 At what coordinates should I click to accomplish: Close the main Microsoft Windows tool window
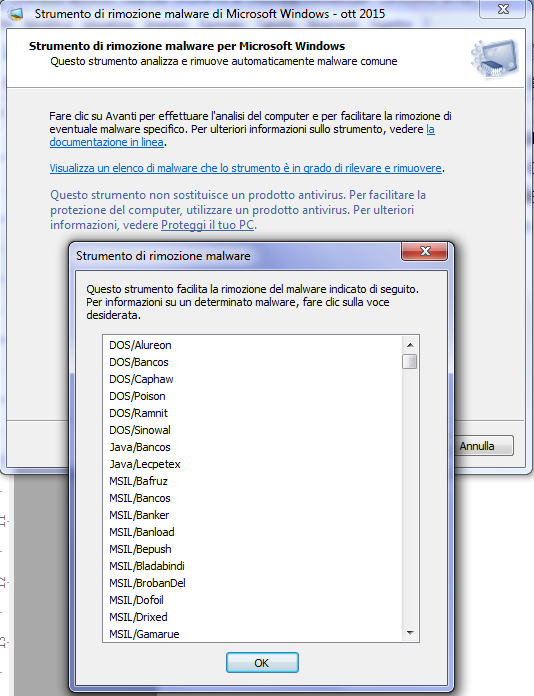click(x=502, y=9)
